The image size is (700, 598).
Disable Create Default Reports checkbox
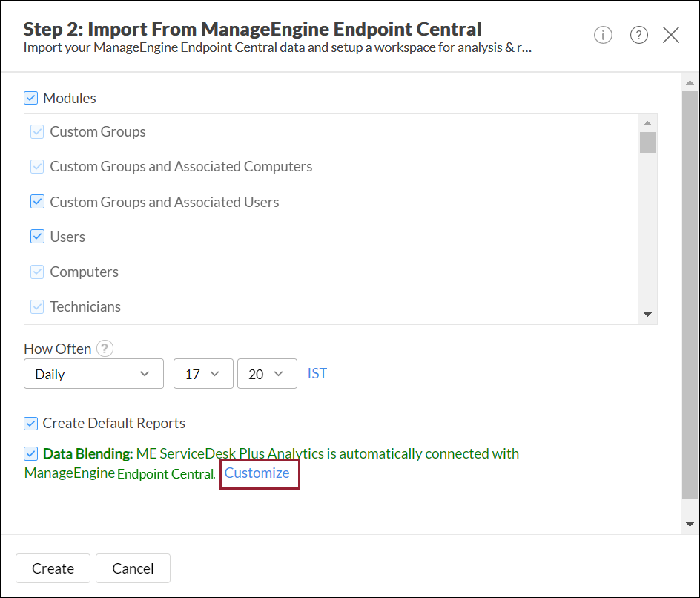30,424
